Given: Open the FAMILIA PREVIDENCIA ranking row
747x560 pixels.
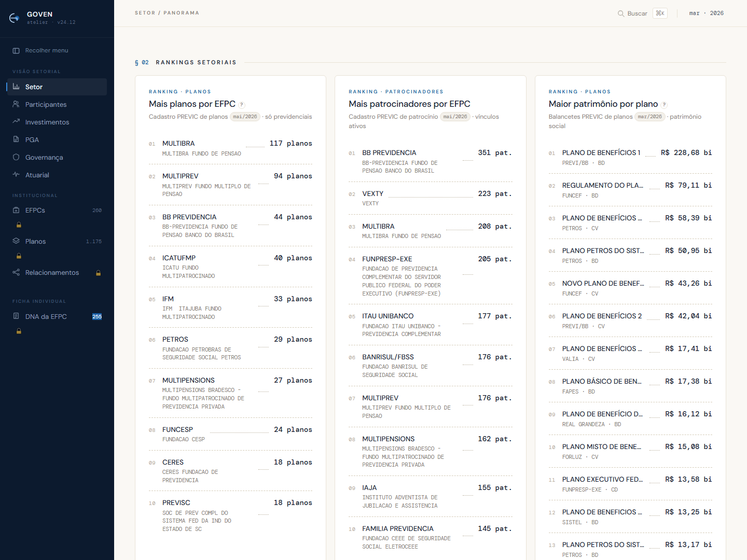Looking at the screenshot, I should coord(431,537).
